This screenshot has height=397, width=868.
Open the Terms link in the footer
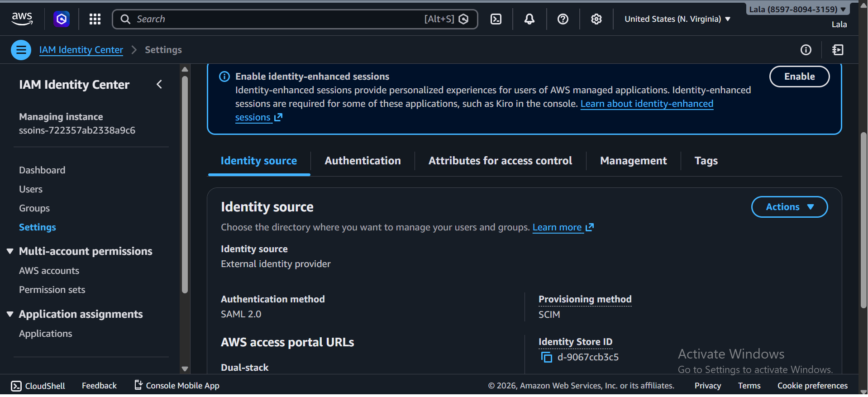[749, 386]
